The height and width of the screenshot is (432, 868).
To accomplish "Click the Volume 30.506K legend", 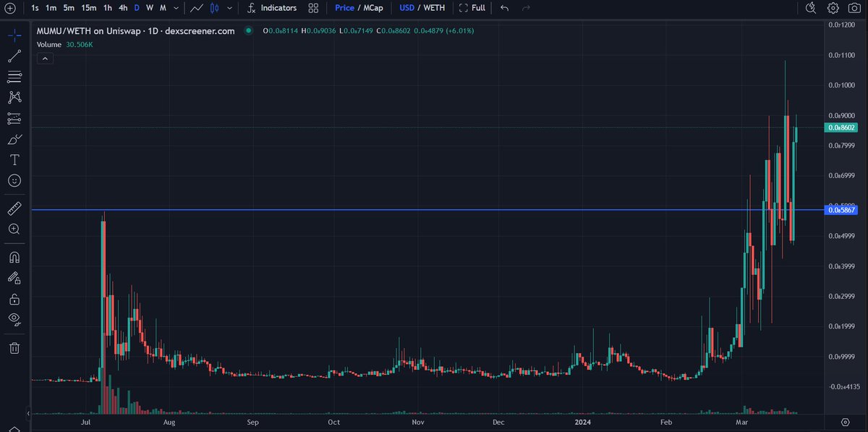I will pos(64,44).
